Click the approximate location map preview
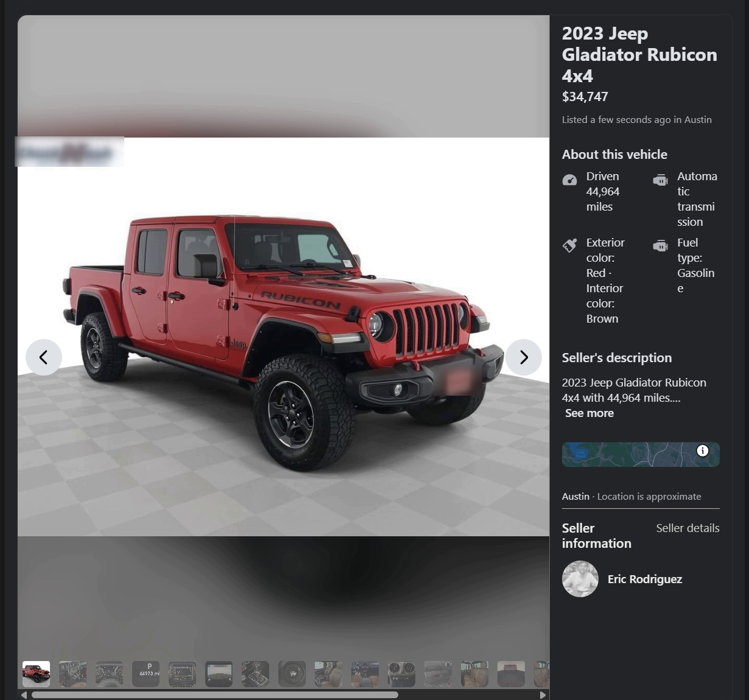749x700 pixels. coord(641,455)
